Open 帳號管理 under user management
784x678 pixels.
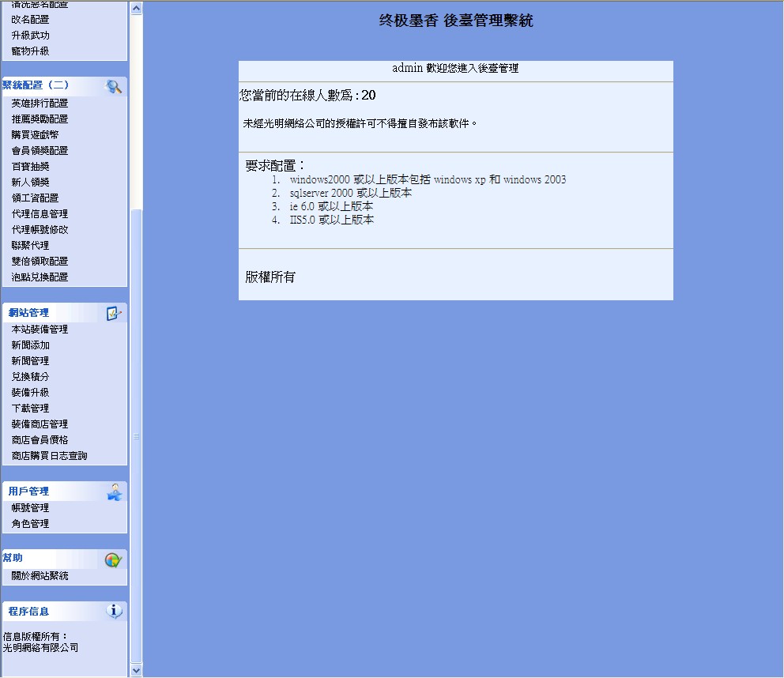coord(30,508)
